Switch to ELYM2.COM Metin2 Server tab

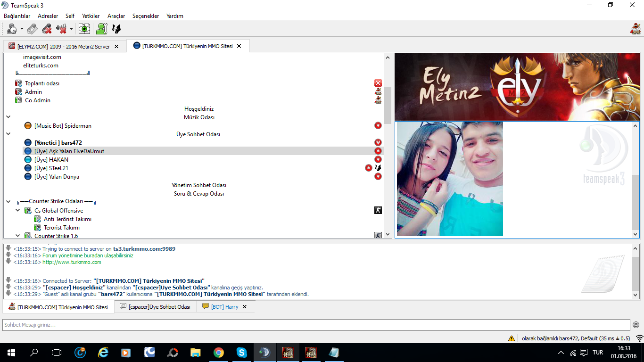64,47
